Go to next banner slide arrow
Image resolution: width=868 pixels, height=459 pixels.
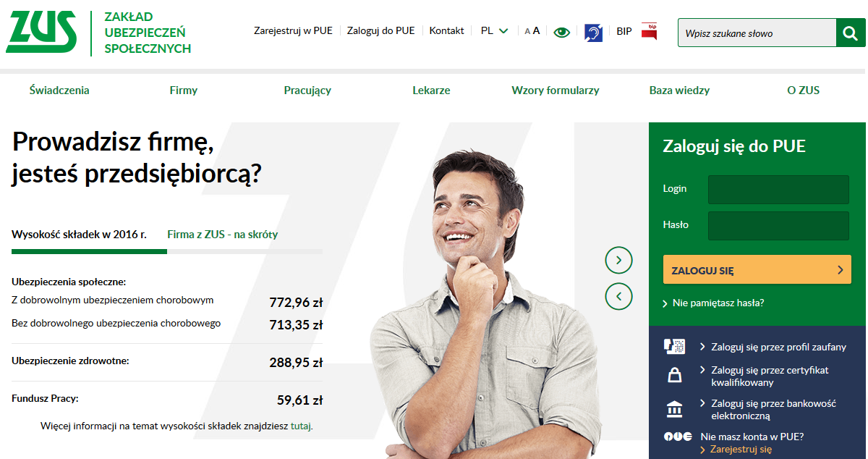click(x=618, y=259)
